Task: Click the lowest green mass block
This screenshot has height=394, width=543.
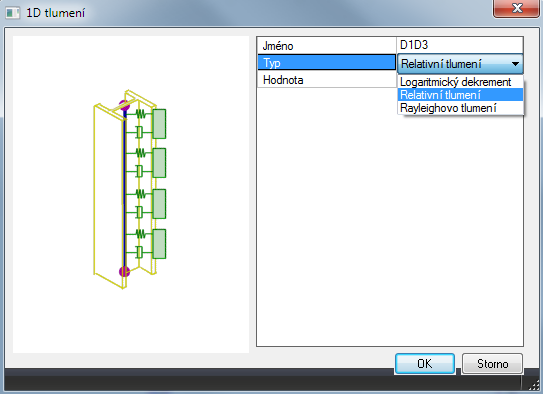Action: point(159,244)
